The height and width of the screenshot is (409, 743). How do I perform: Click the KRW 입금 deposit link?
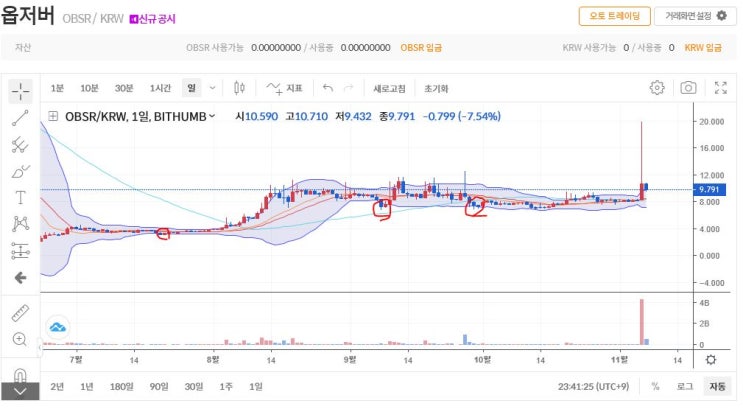(703, 47)
